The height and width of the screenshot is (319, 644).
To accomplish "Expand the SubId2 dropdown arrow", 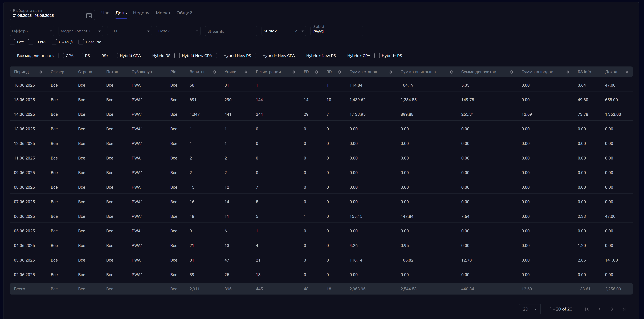I will coord(303,31).
